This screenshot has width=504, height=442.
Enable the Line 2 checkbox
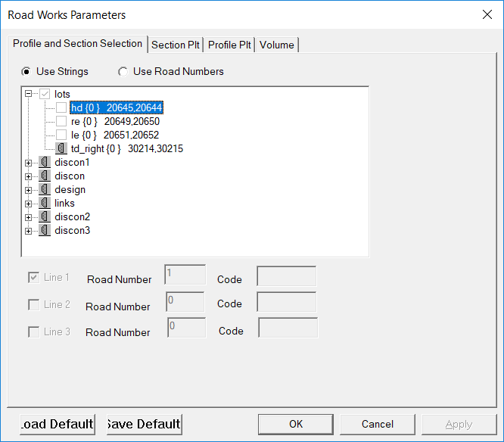coord(34,305)
